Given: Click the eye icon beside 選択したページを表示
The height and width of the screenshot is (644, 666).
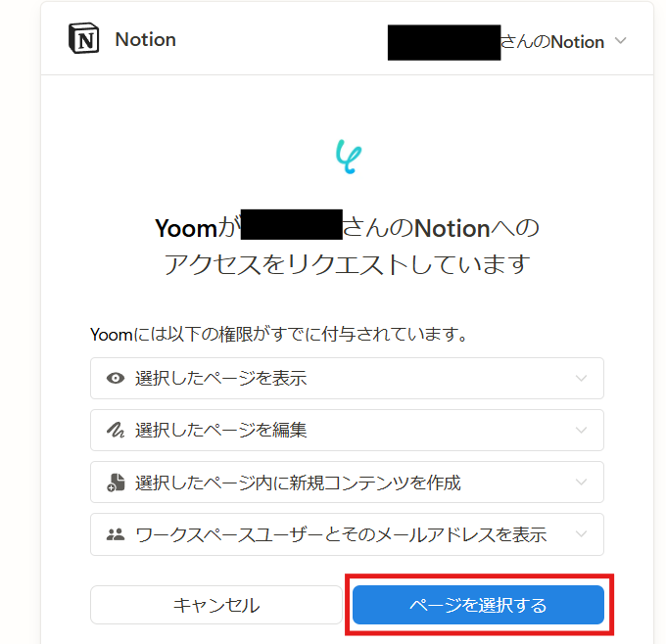Looking at the screenshot, I should click(x=116, y=378).
